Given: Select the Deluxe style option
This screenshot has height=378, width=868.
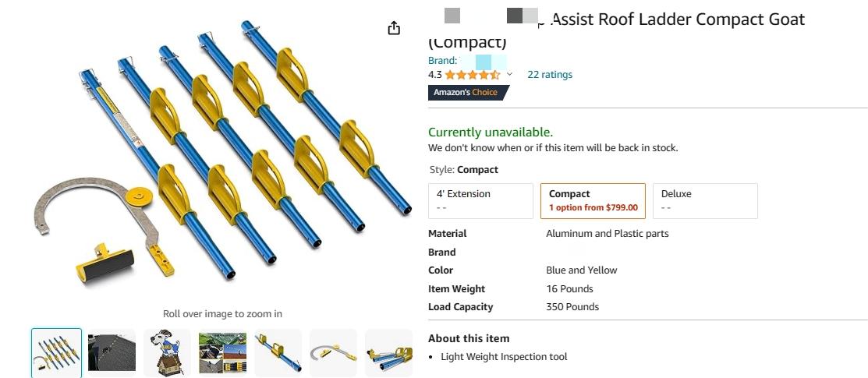Looking at the screenshot, I should pyautogui.click(x=705, y=201).
